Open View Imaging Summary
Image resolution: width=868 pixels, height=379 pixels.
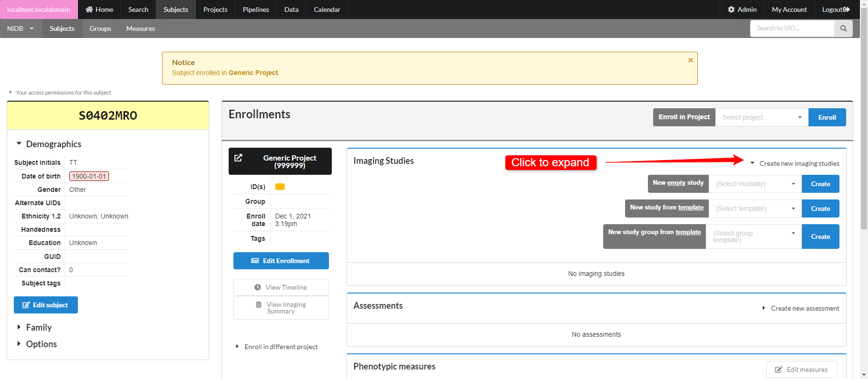tap(281, 308)
